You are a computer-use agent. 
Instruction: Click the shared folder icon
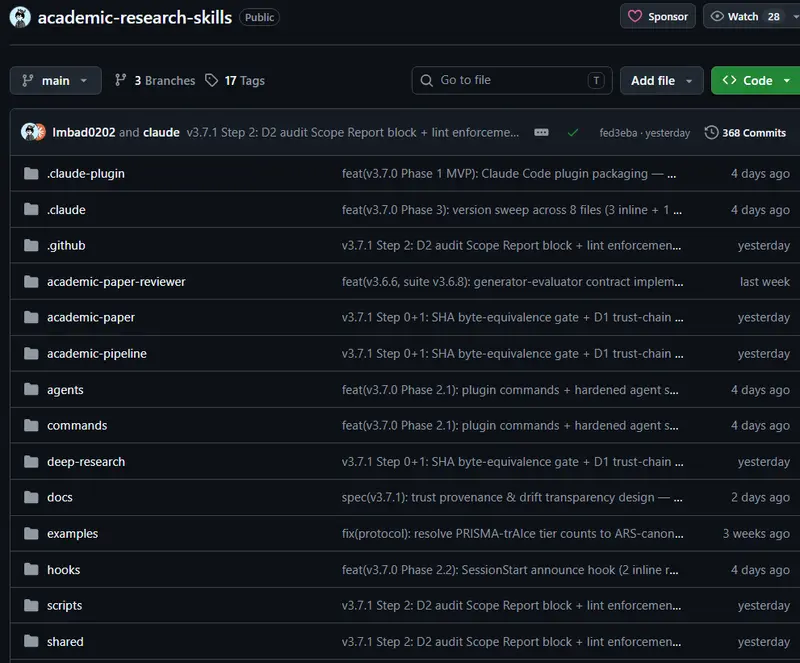(x=31, y=641)
